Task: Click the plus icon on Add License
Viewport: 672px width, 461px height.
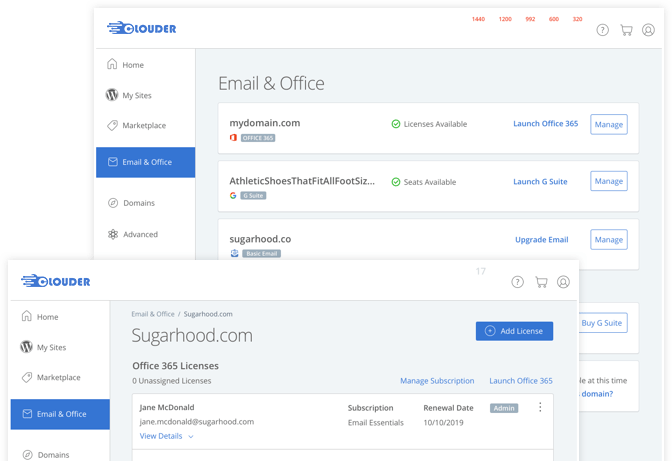Action: pos(490,331)
